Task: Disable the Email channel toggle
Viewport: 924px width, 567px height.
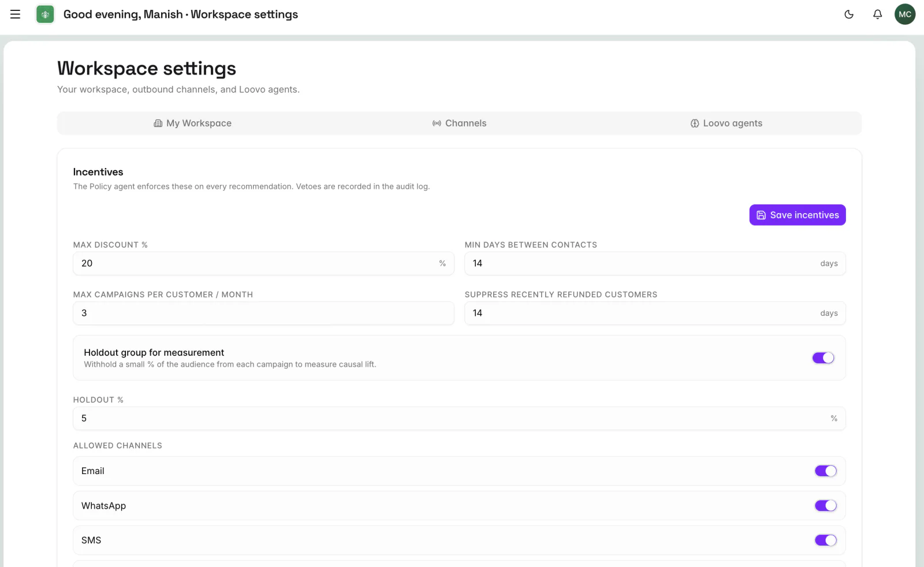Action: [825, 471]
